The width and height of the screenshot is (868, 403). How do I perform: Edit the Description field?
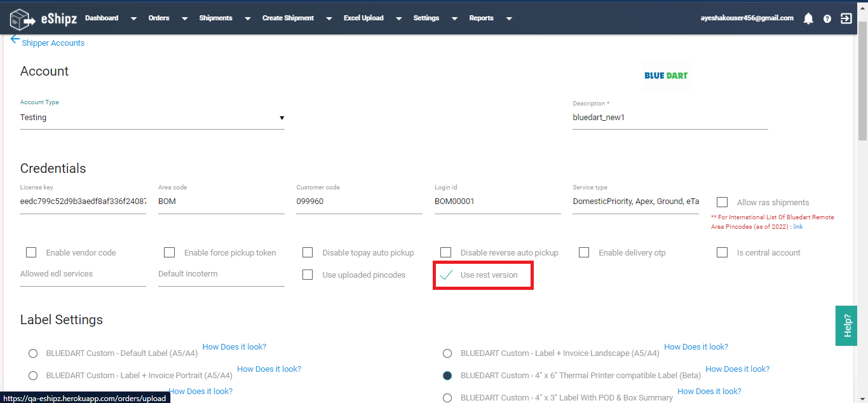670,118
